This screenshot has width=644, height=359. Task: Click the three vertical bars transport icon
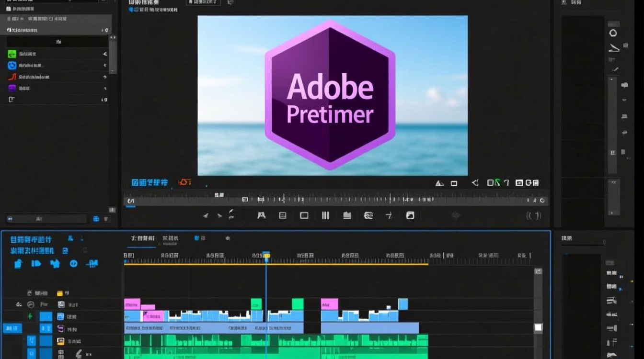(x=325, y=215)
